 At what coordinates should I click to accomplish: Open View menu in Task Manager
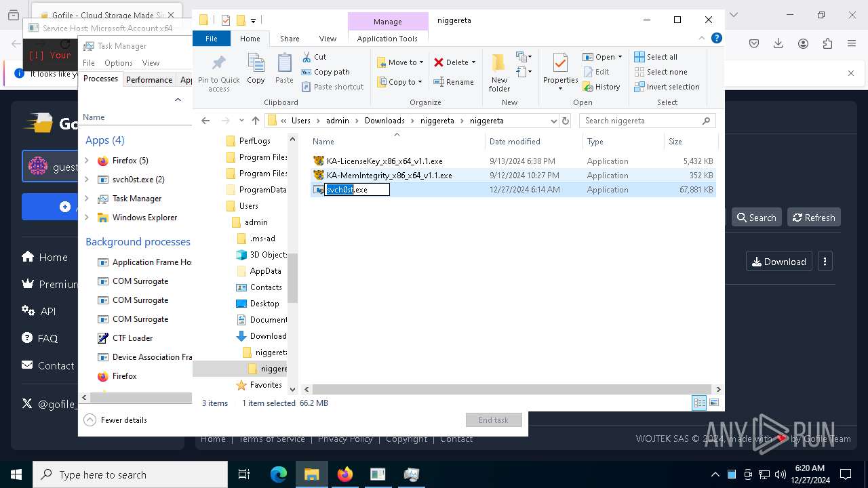point(151,63)
